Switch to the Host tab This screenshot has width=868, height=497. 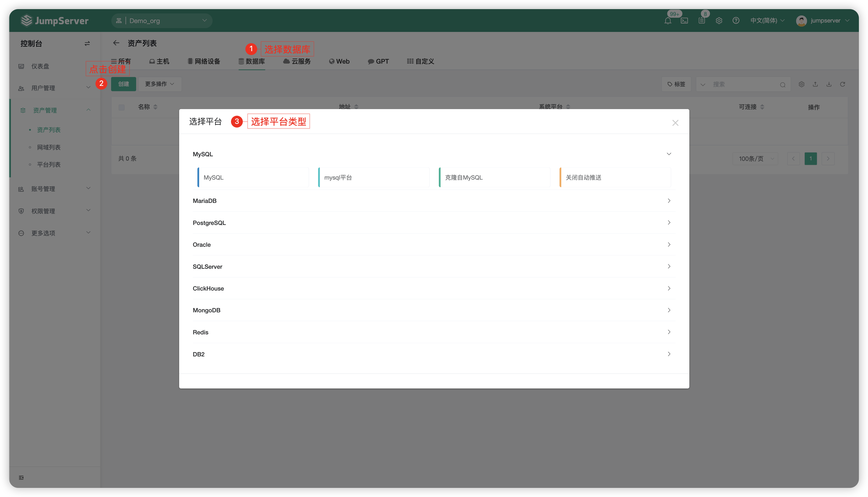tap(159, 62)
